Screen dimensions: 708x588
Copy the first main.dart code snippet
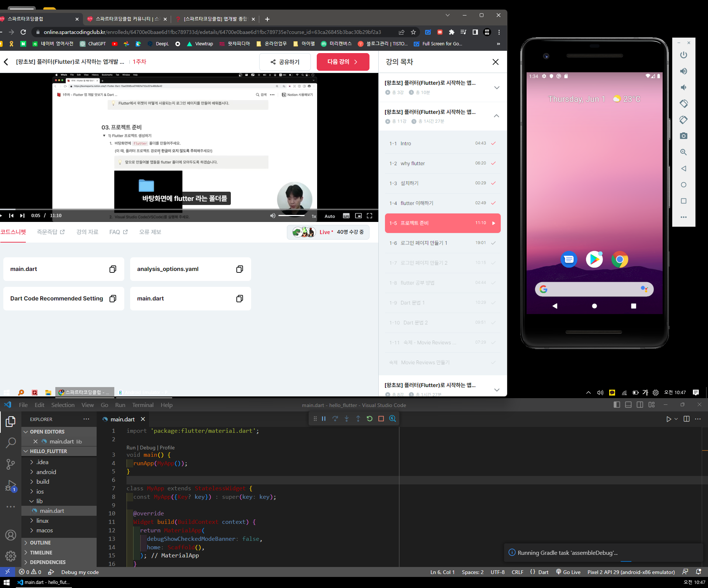point(113,269)
